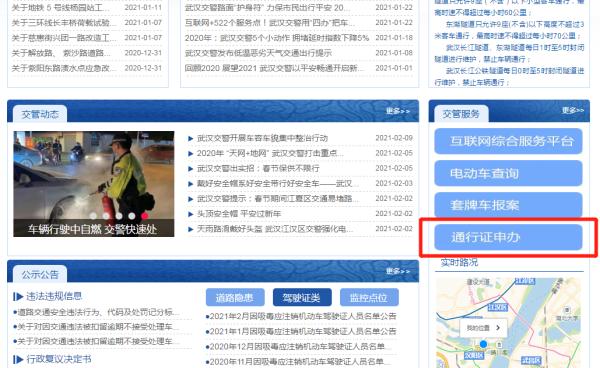600x368 pixels.
Task: Switch to the 交管服务 tab
Action: (461, 114)
